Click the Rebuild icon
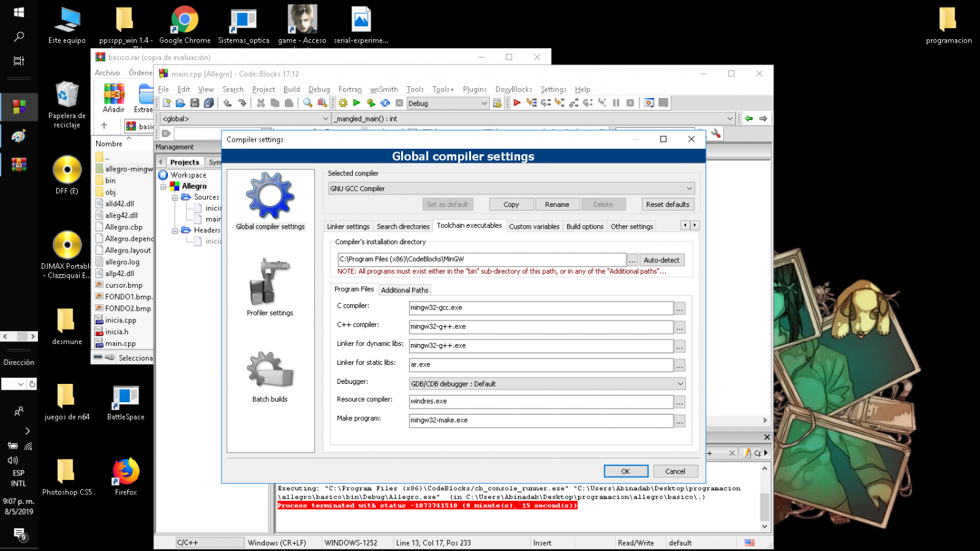This screenshot has width=980, height=551. [385, 103]
